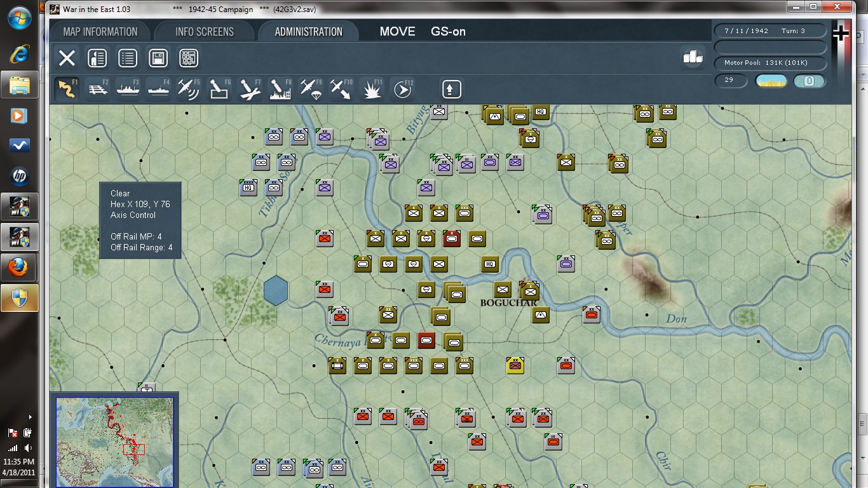Choose Amphibious Transport mode (F4)
The height and width of the screenshot is (488, 868).
point(159,89)
